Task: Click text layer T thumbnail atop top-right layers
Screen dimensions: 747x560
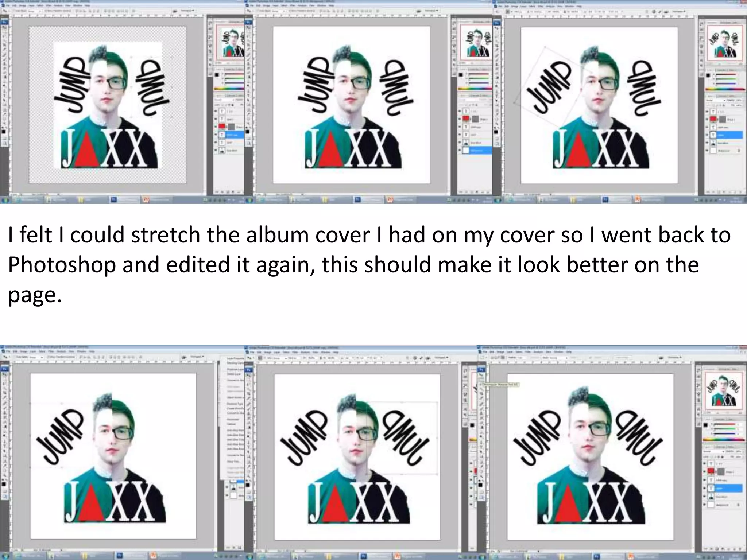Action: click(x=713, y=112)
